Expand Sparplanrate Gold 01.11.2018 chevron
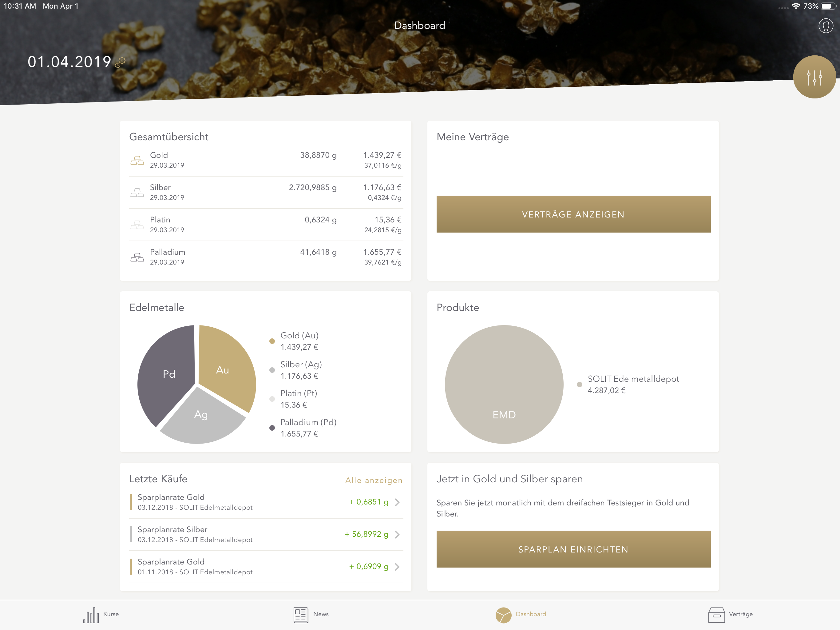Image resolution: width=840 pixels, height=630 pixels. click(x=397, y=567)
